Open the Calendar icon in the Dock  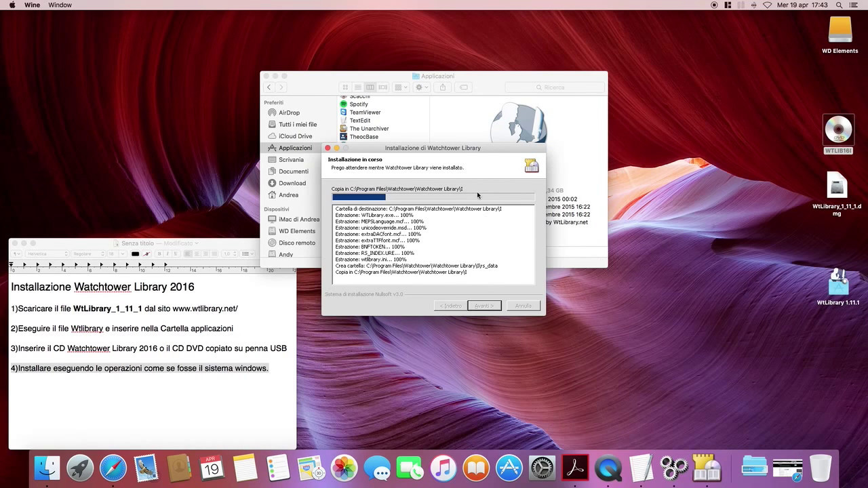tap(212, 468)
